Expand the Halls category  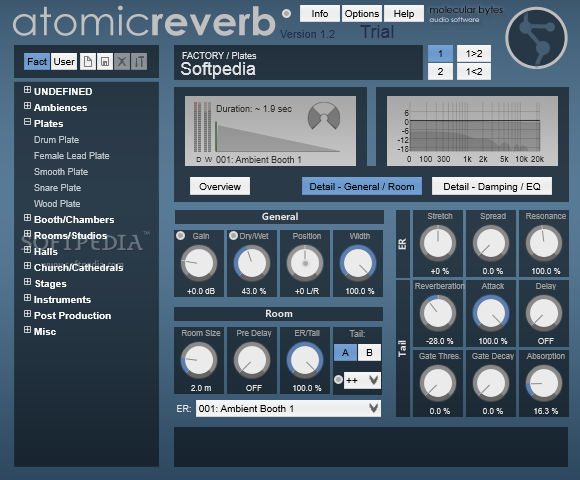coord(27,250)
